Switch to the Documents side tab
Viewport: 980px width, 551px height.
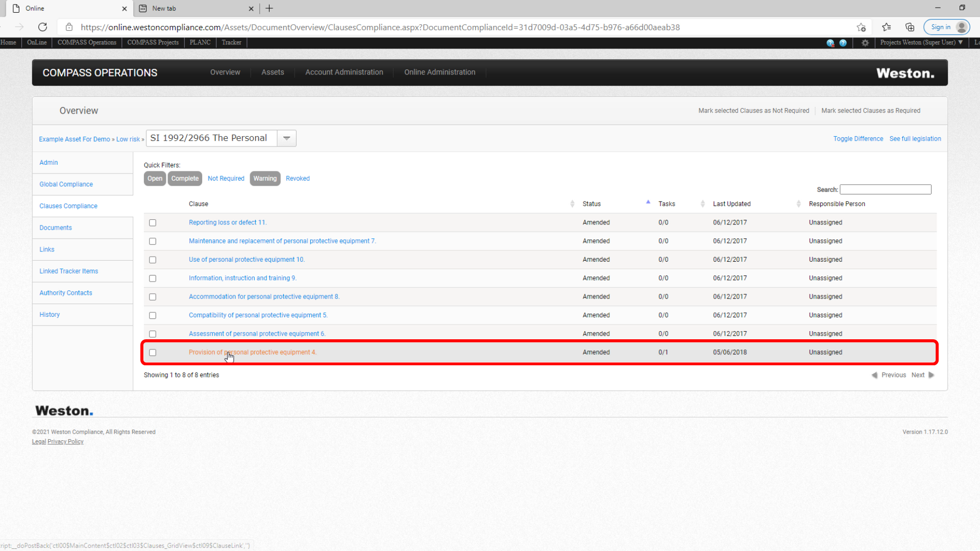tap(56, 228)
